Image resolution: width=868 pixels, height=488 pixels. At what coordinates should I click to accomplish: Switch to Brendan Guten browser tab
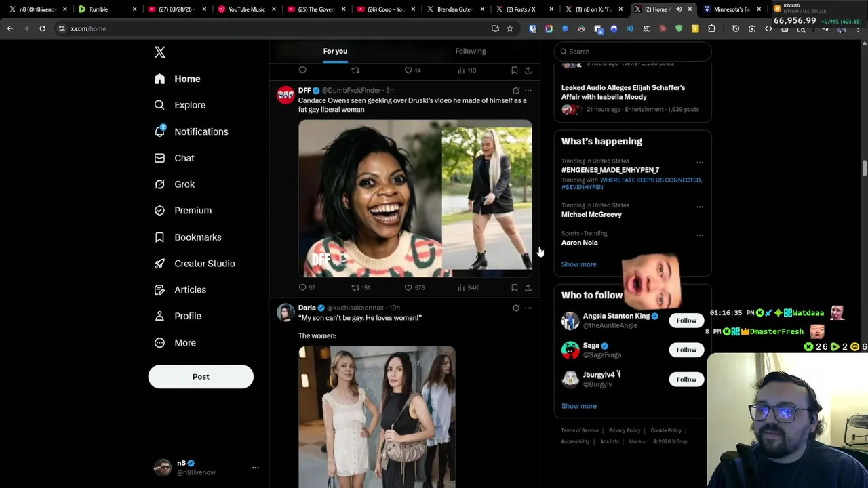(454, 9)
